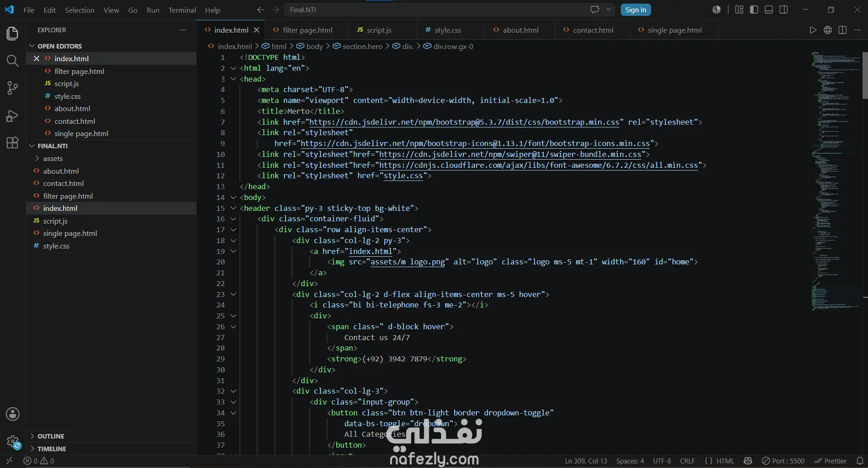This screenshot has height=468, width=868.
Task: Open the Copilot dropdown arrow in title bar
Action: pos(608,10)
